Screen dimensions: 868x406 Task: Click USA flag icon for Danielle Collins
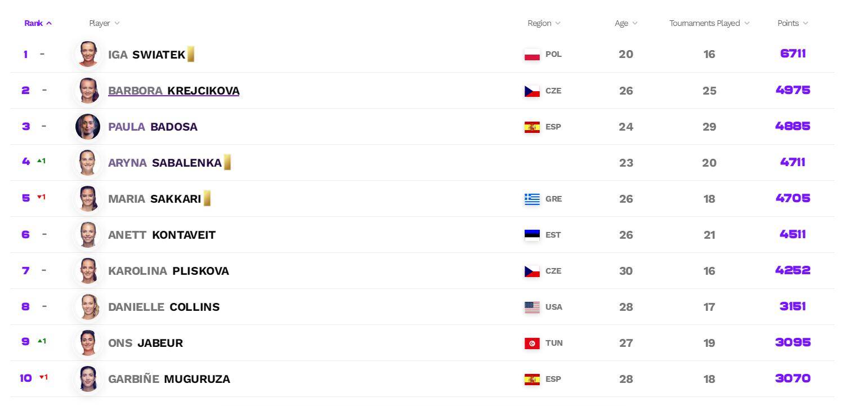pos(532,307)
